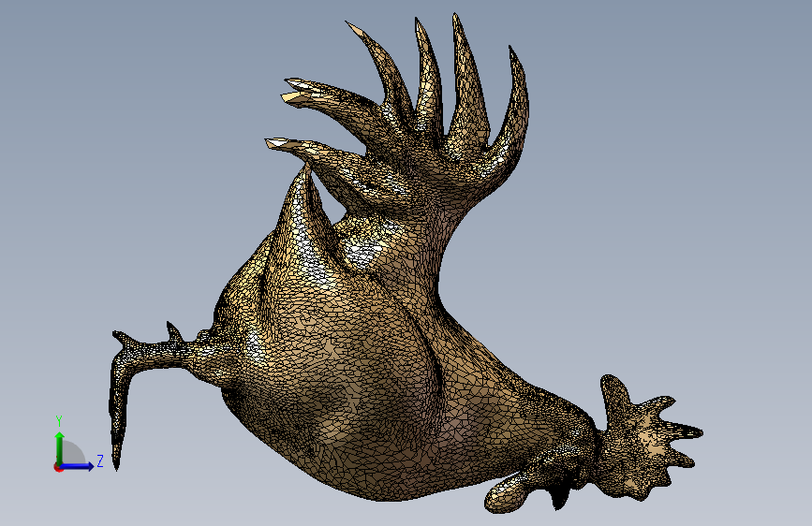Click the green Y axis arrow of the triad
The image size is (812, 526).
[60, 448]
